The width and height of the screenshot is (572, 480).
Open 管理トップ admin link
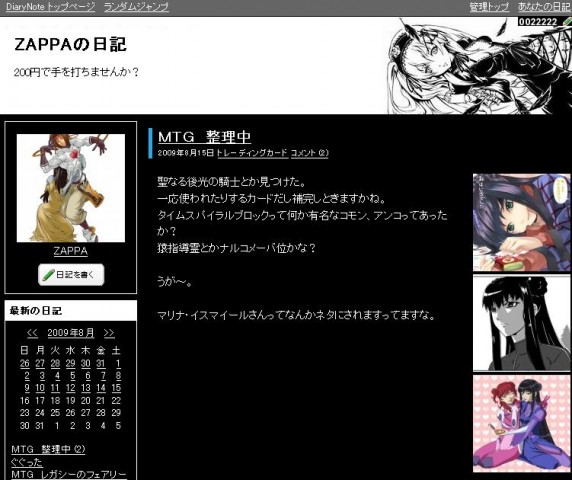(x=489, y=7)
